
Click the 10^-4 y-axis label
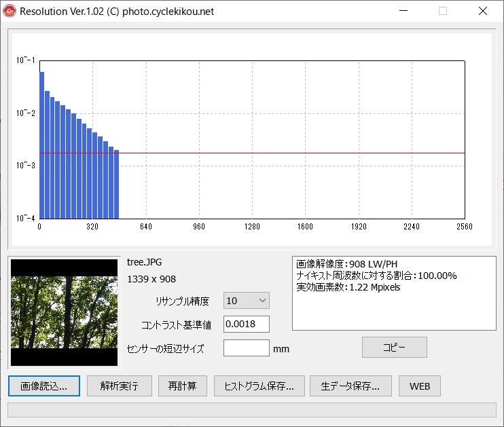(x=25, y=218)
